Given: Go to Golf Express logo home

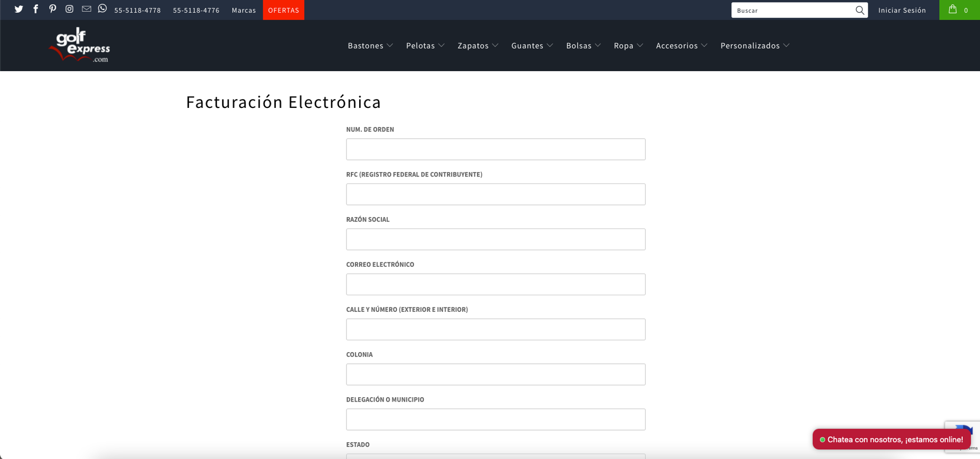Looking at the screenshot, I should (80, 45).
